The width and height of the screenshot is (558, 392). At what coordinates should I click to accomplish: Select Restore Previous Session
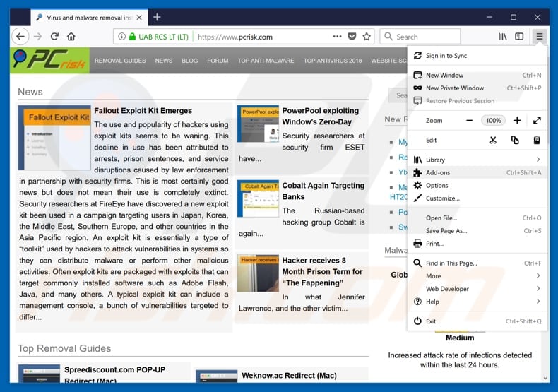(x=477, y=101)
